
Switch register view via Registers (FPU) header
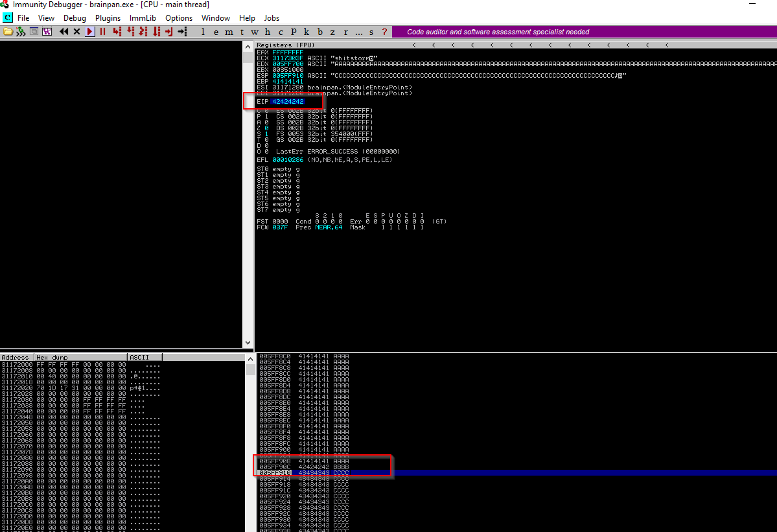pyautogui.click(x=285, y=45)
